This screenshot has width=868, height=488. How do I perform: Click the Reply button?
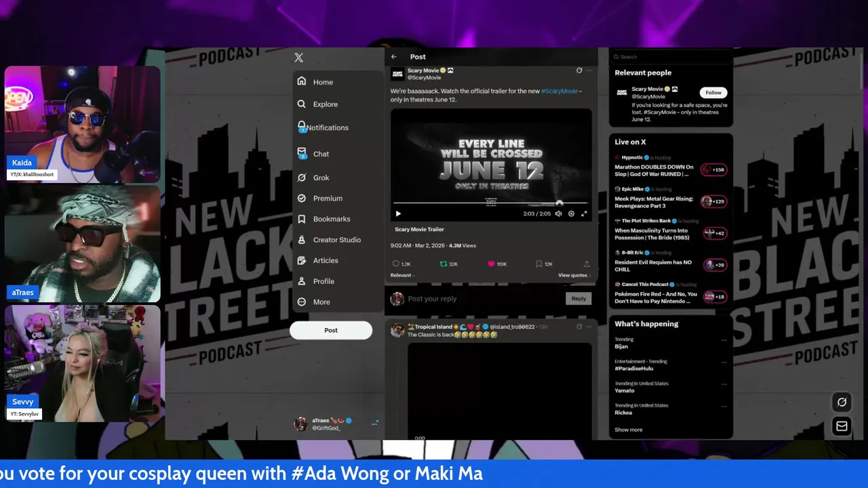(x=578, y=298)
